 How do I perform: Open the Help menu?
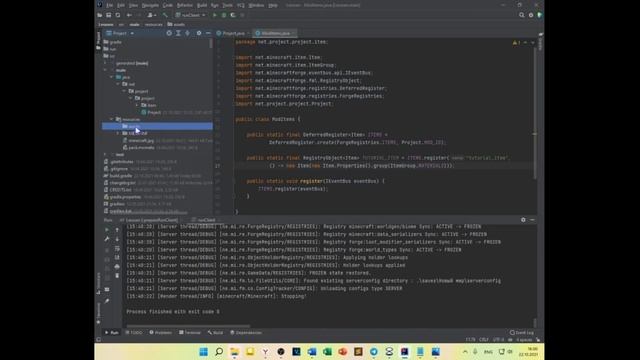pos(273,5)
